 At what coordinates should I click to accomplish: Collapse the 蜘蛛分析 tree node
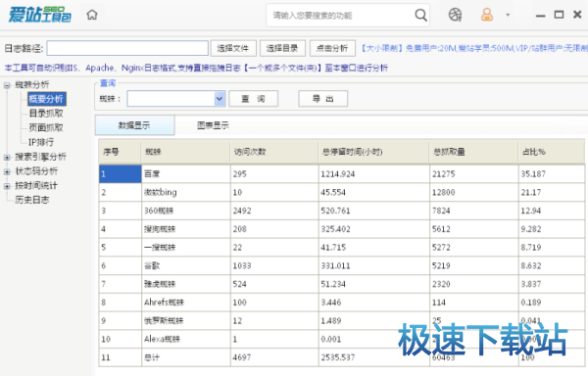point(7,85)
